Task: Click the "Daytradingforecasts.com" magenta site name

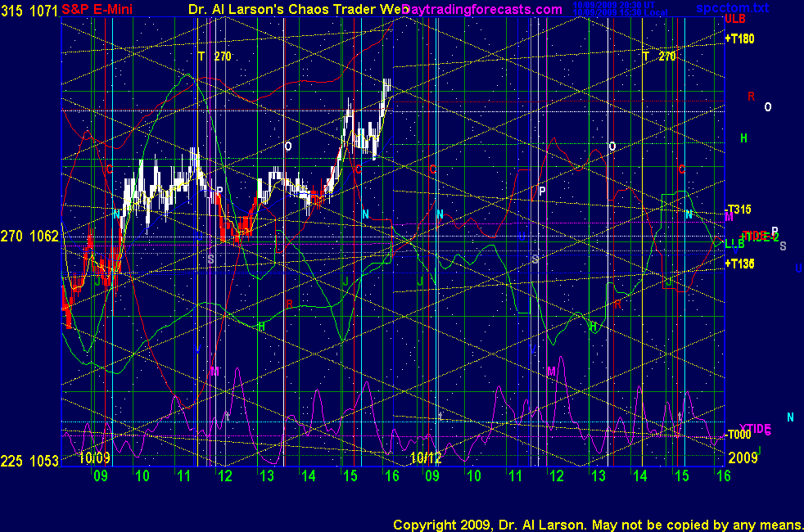Action: pyautogui.click(x=482, y=9)
